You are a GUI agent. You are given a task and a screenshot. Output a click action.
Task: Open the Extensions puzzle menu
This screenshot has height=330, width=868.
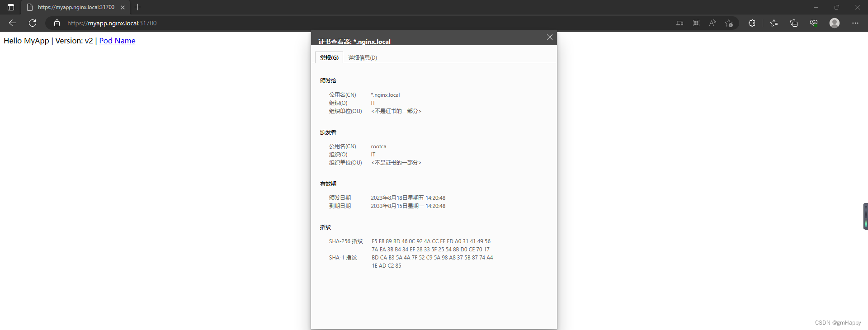pyautogui.click(x=752, y=23)
